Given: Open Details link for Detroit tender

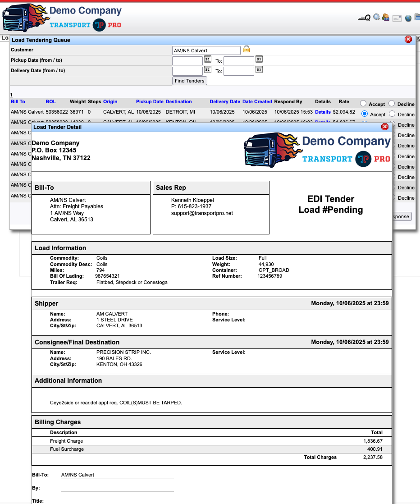Looking at the screenshot, I should (x=323, y=112).
